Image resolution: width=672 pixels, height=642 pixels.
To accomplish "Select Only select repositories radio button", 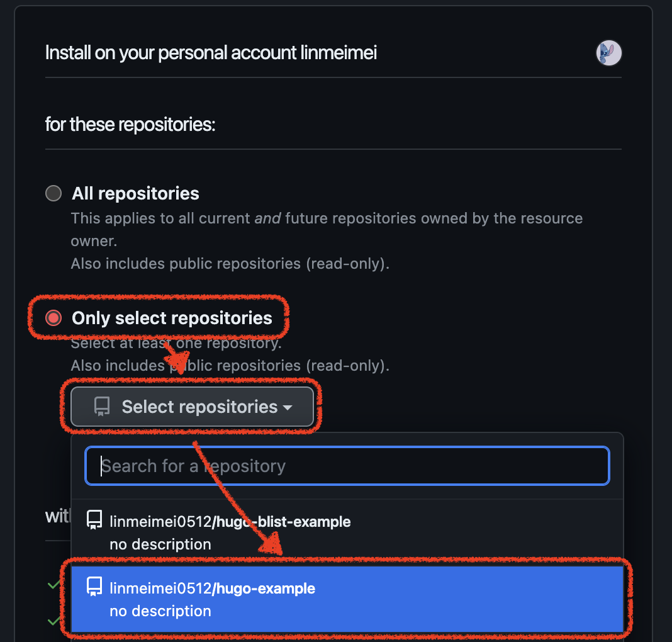I will coord(53,318).
